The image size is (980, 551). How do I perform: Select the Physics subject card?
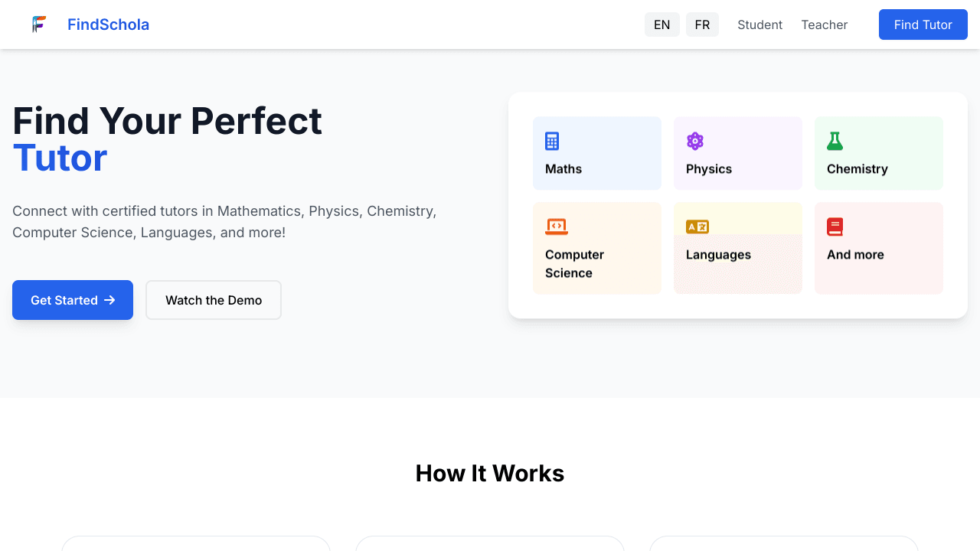(x=738, y=154)
